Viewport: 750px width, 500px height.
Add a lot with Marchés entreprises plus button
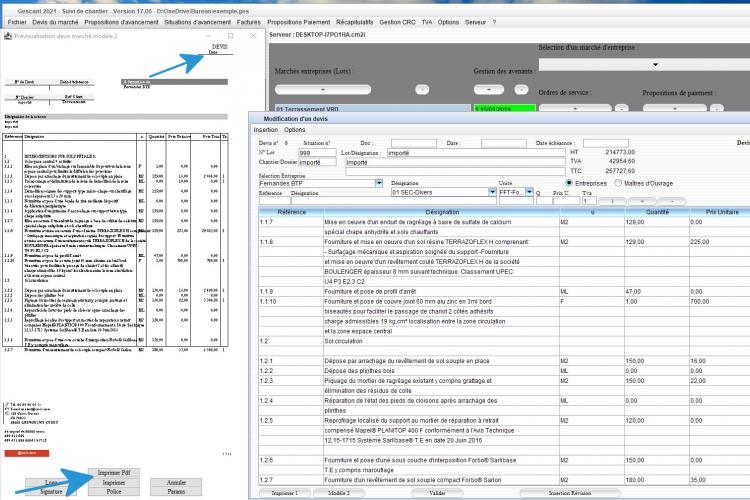323,89
